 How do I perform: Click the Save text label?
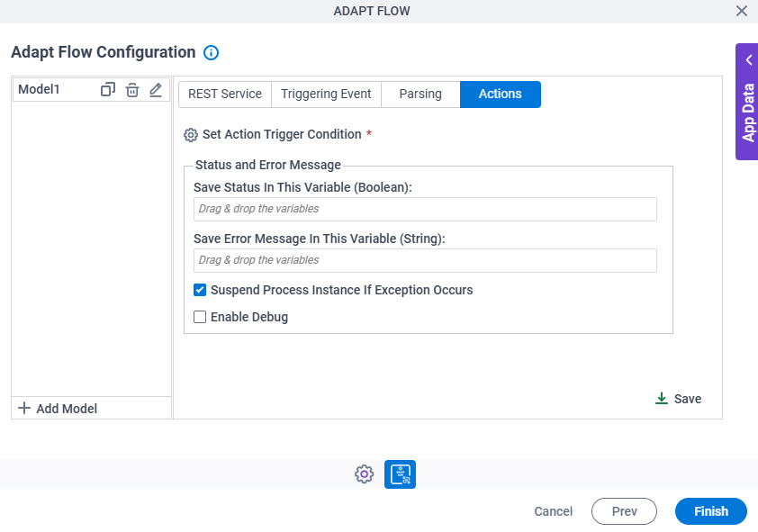[688, 399]
